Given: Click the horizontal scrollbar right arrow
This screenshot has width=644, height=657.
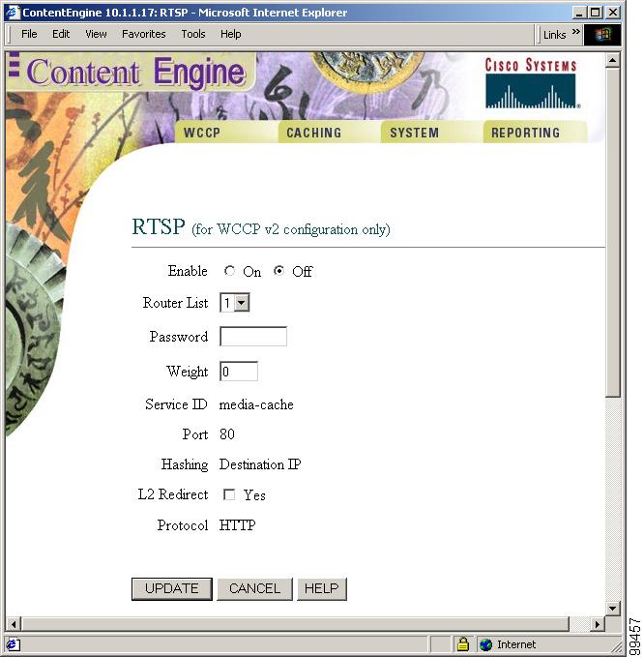Looking at the screenshot, I should pos(598,624).
